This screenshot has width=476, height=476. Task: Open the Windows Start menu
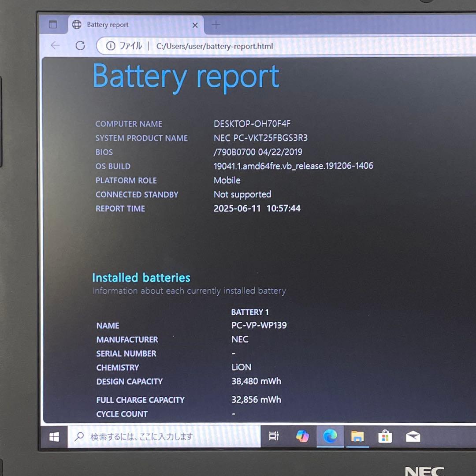click(54, 436)
